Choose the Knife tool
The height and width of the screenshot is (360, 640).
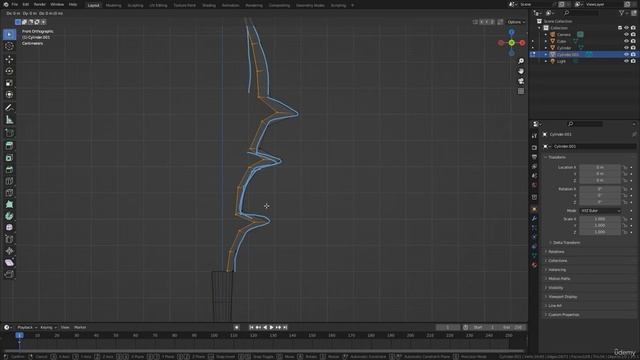[9, 193]
